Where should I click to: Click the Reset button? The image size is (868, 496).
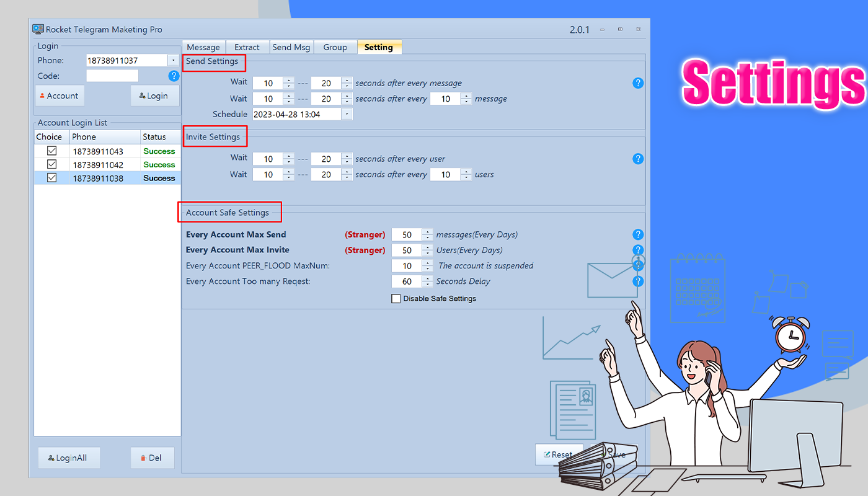559,454
